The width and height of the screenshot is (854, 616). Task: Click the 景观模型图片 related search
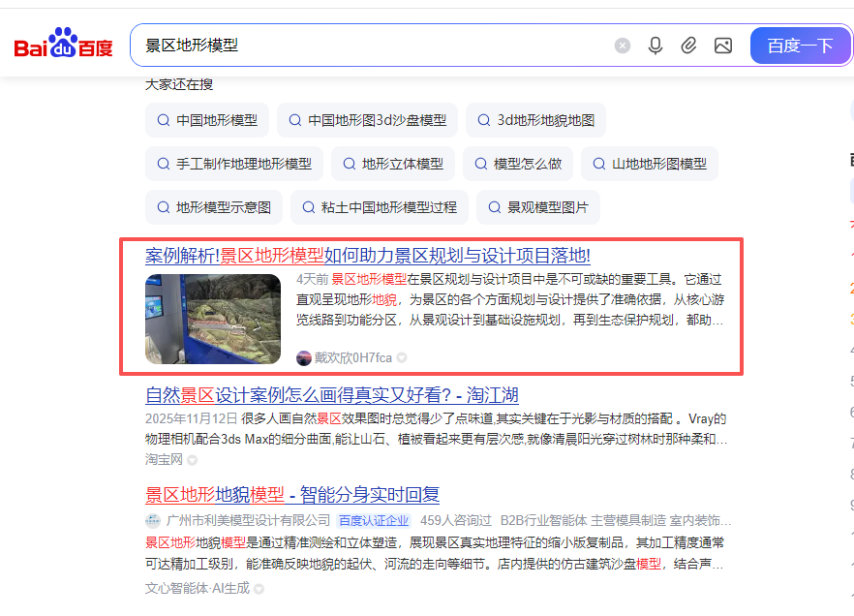point(537,207)
